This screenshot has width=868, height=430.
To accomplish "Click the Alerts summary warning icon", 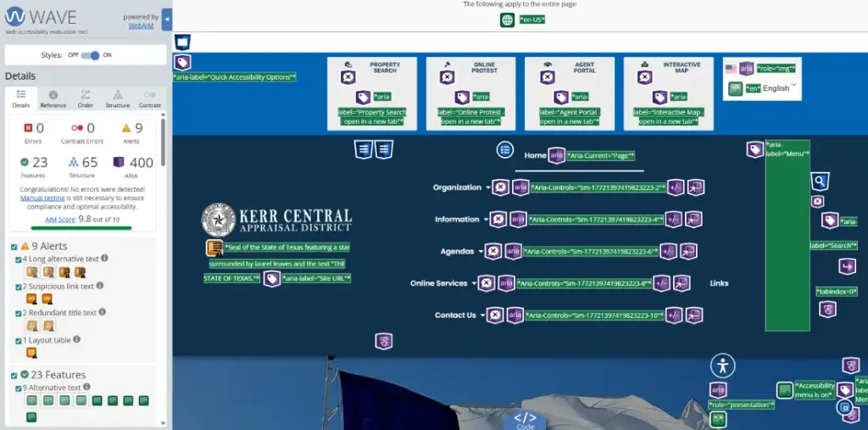I will tap(125, 128).
